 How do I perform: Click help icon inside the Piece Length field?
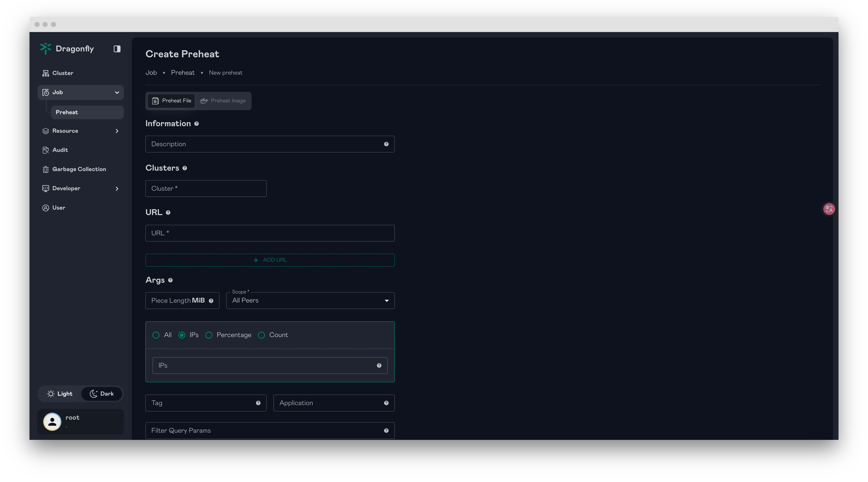pos(211,301)
